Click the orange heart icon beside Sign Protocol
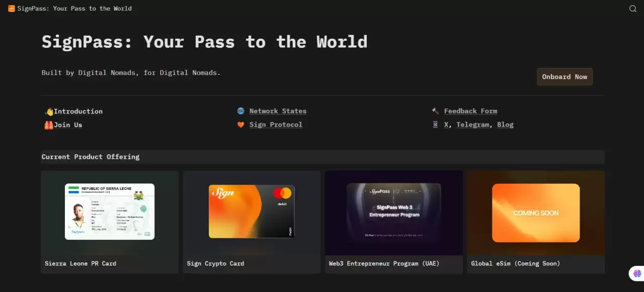The height and width of the screenshot is (292, 644). point(241,125)
